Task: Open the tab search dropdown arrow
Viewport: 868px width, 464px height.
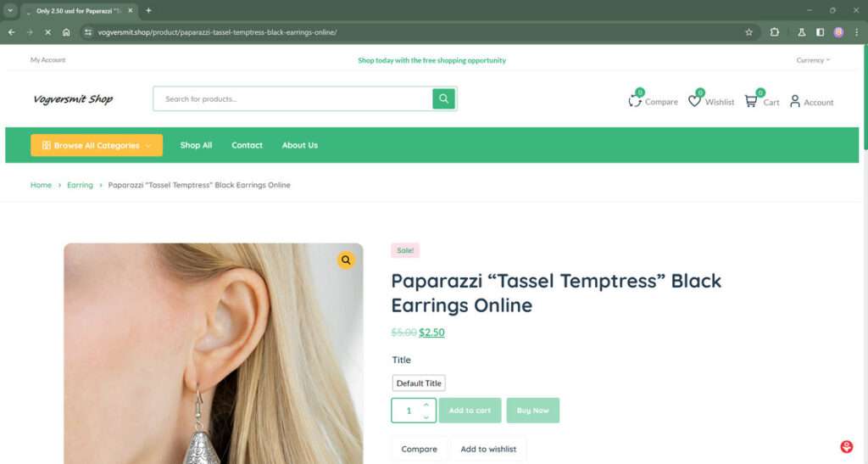Action: (x=10, y=10)
